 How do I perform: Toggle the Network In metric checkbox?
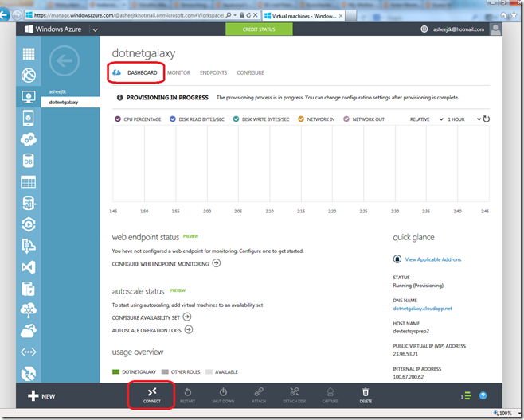click(301, 119)
